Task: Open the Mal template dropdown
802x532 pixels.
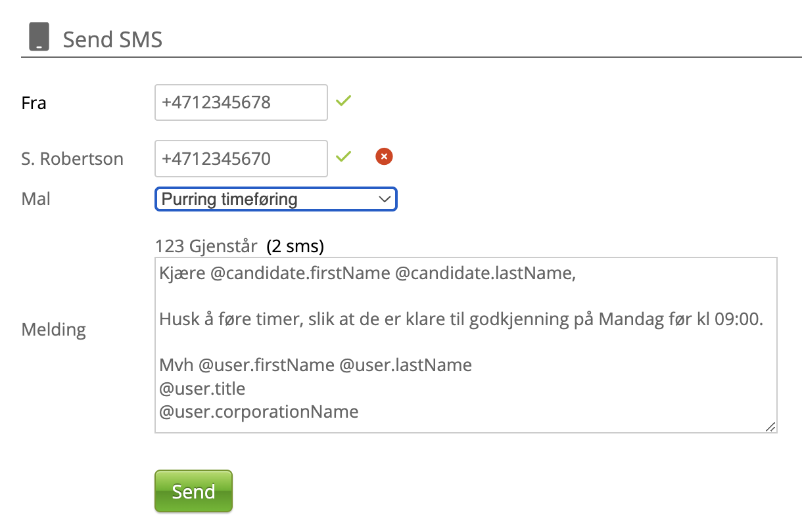Action: (275, 199)
